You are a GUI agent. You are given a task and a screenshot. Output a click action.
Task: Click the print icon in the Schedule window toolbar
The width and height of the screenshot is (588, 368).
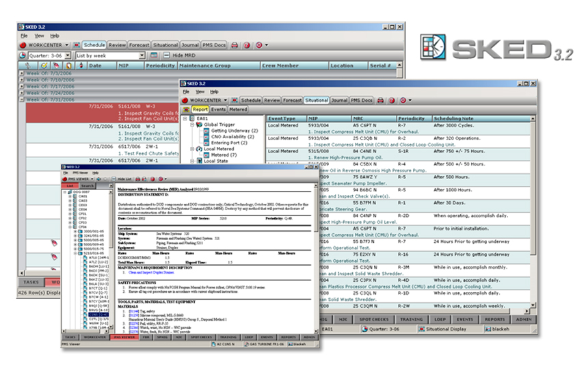click(x=235, y=44)
